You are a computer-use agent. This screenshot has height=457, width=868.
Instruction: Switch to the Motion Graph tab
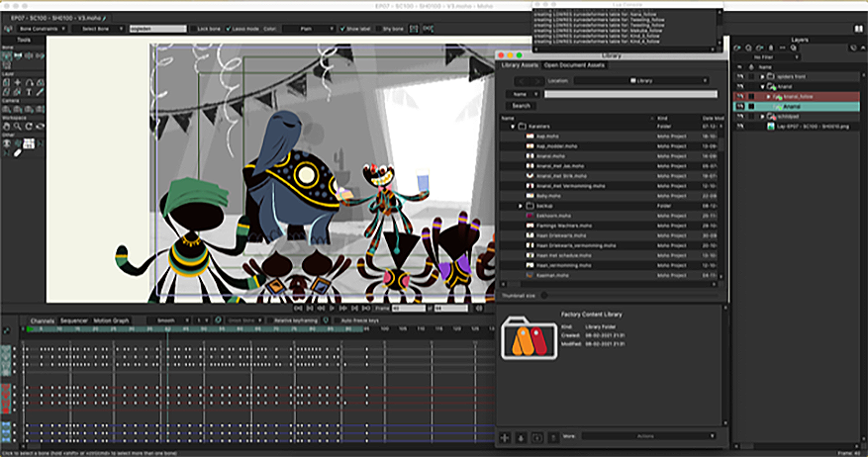pyautogui.click(x=111, y=320)
